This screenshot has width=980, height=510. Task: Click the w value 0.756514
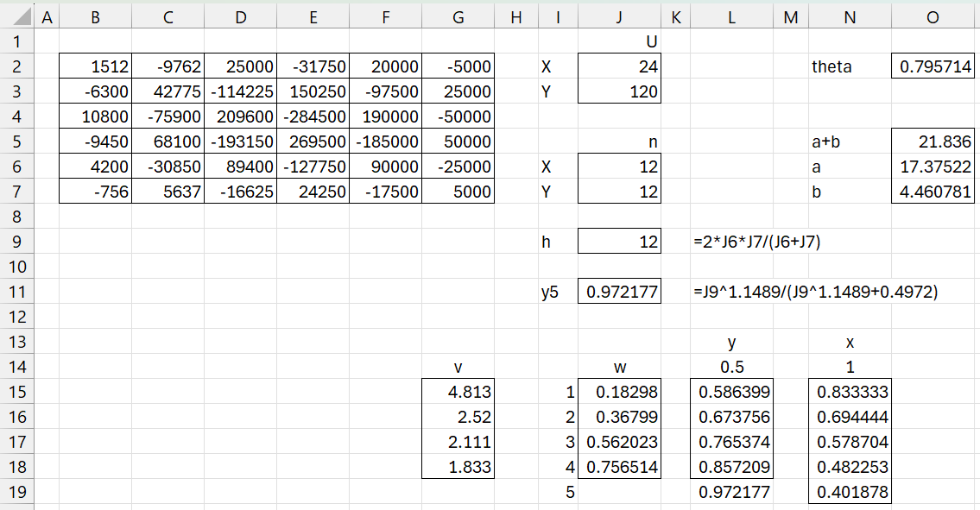coord(619,468)
